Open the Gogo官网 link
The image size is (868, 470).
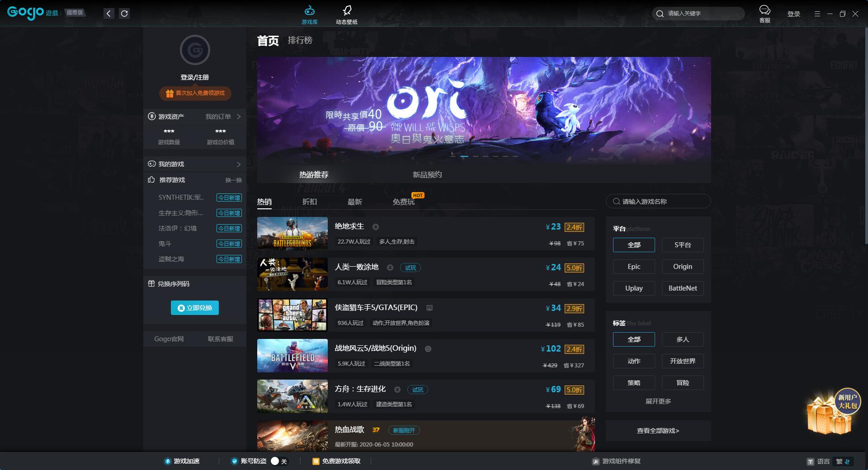[x=169, y=339]
